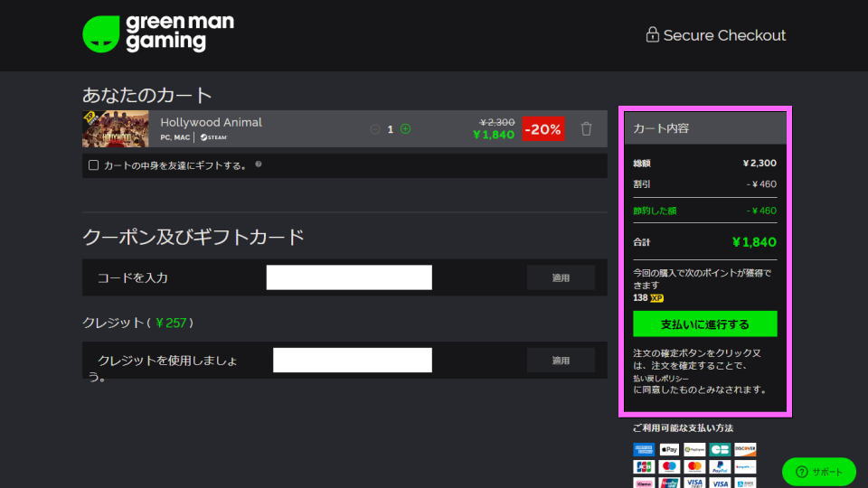This screenshot has height=488, width=868.
Task: Click the Steam platform icon
Action: [x=213, y=137]
